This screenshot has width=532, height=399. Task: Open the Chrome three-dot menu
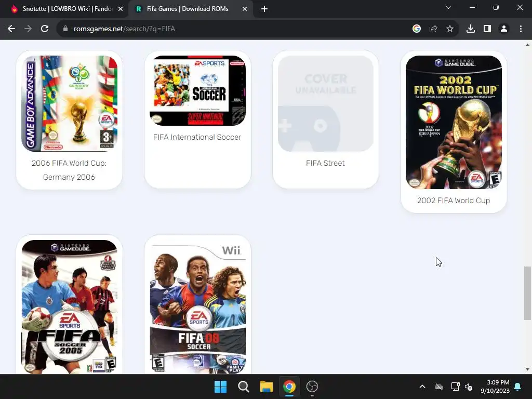click(521, 29)
